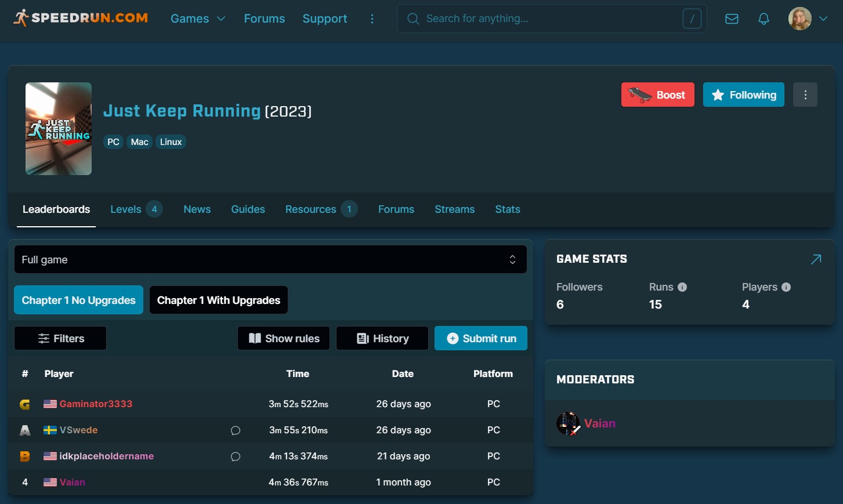Click the red Boost button
843x504 pixels.
pos(658,95)
